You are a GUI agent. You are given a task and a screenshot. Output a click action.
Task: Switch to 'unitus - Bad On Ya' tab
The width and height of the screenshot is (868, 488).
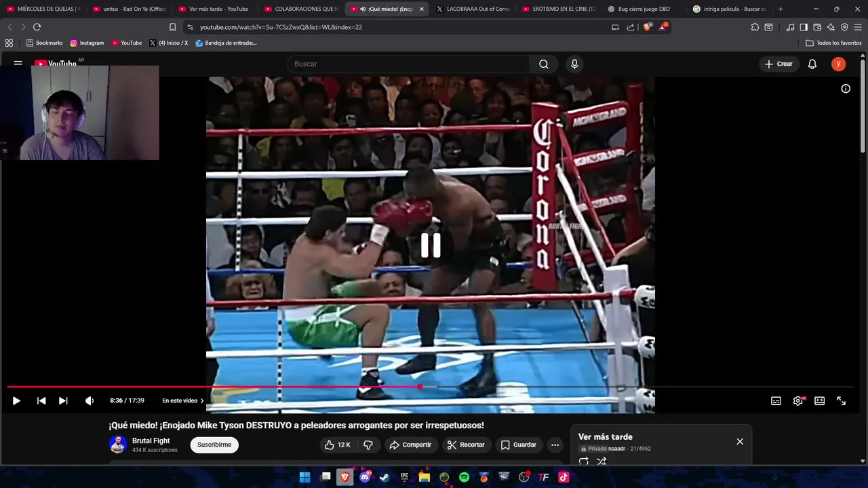[x=130, y=9]
